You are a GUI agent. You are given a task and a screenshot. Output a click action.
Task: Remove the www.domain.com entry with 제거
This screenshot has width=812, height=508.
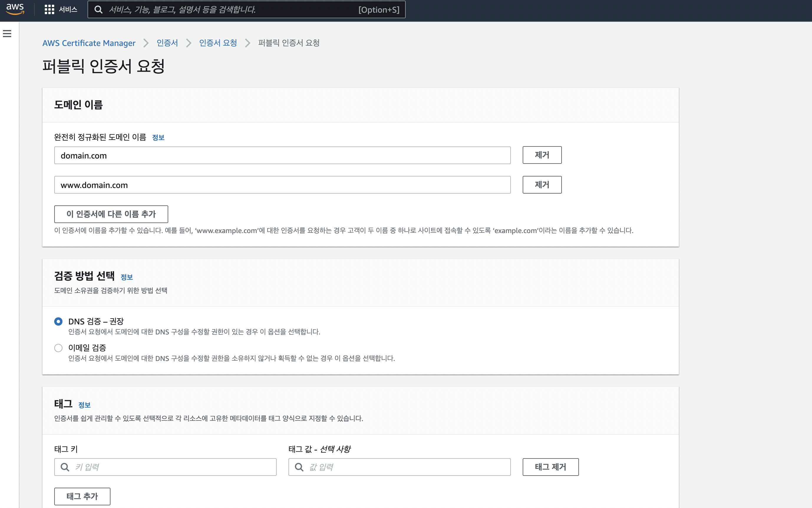542,184
